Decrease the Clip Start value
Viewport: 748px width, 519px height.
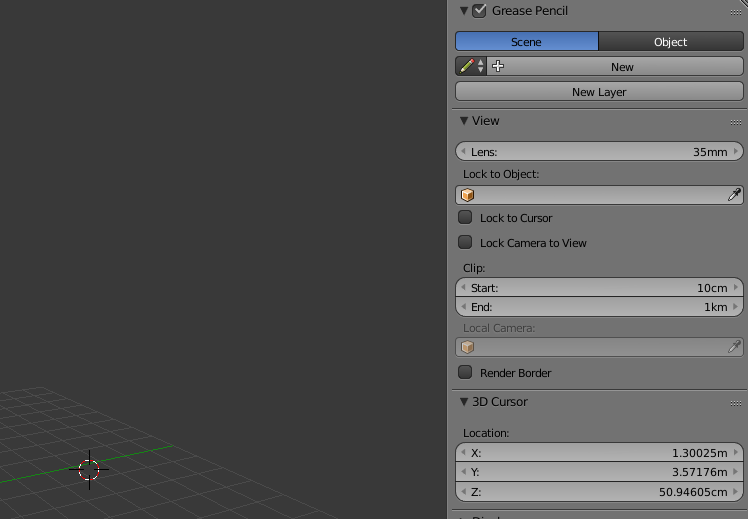point(463,287)
